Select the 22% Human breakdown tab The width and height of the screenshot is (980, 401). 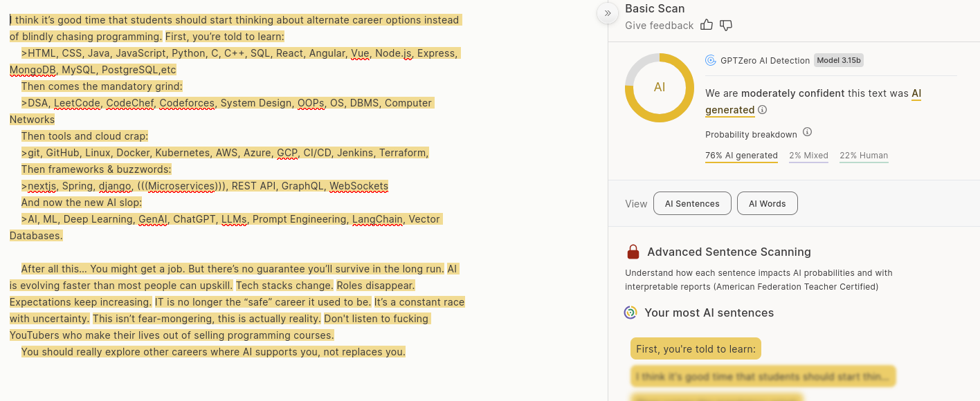coord(864,156)
